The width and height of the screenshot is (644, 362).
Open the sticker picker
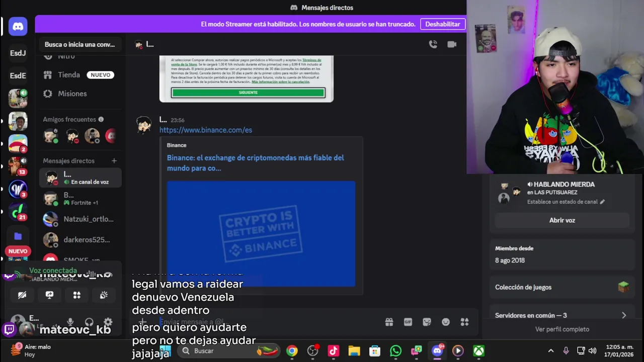(427, 322)
